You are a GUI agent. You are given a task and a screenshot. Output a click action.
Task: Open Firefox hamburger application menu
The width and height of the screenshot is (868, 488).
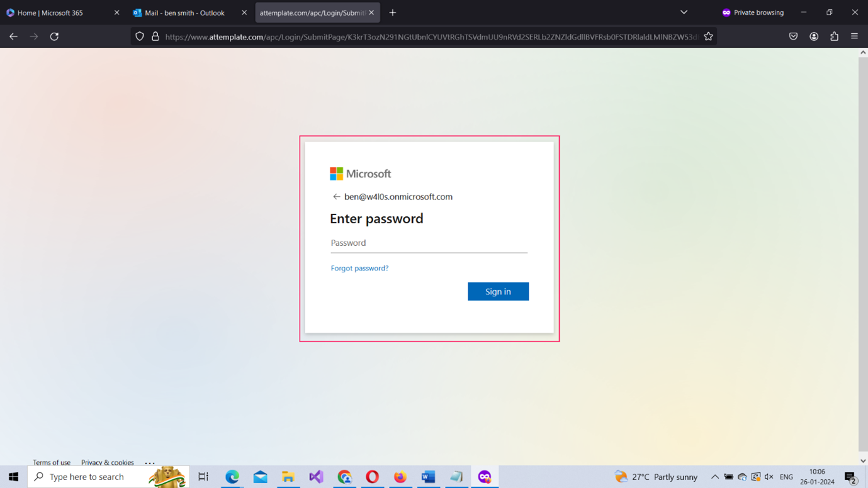pyautogui.click(x=854, y=36)
